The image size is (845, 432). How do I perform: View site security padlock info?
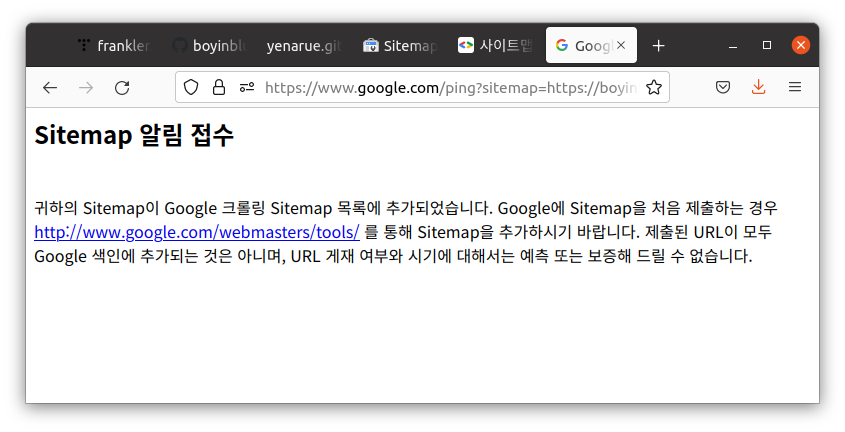click(x=219, y=87)
